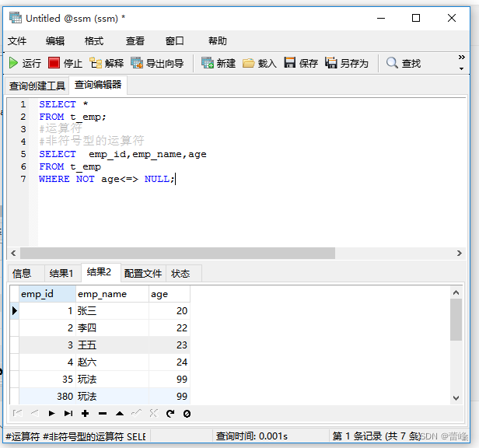
Task: Save the query with 保存
Action: [x=301, y=63]
